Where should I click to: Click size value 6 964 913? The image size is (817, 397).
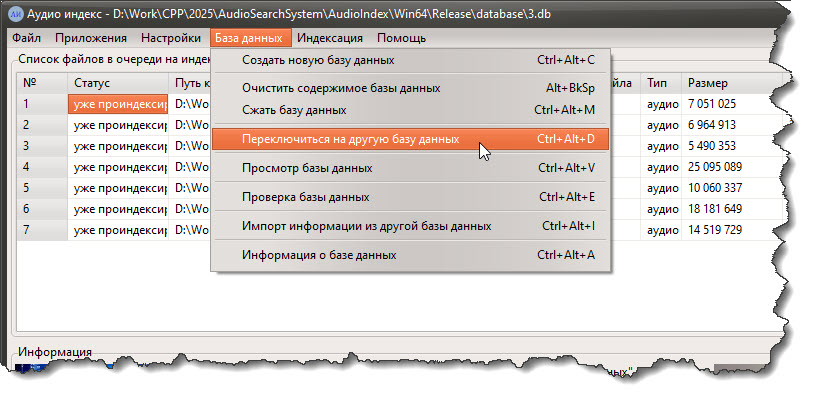point(712,125)
